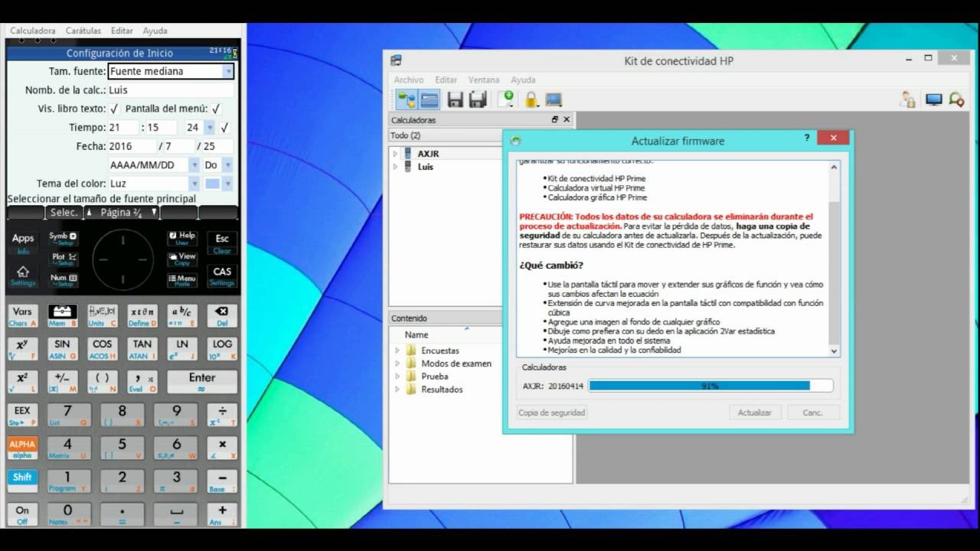Toggle content panel icon in HP kit toolbar
The image size is (980, 551).
tap(430, 99)
